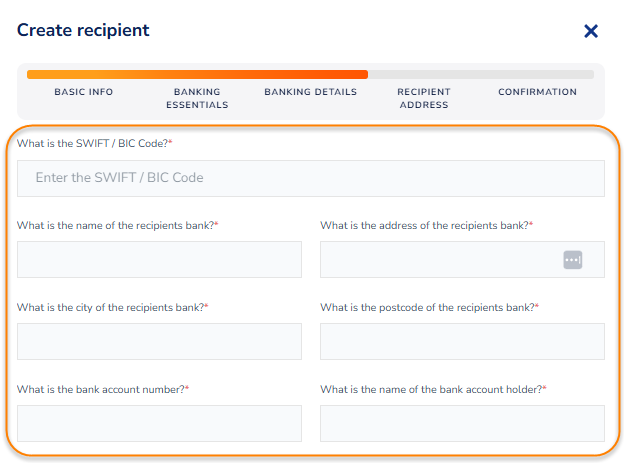Viewport: 627px width, 466px height.
Task: Close the Create recipient dialog
Action: point(591,31)
